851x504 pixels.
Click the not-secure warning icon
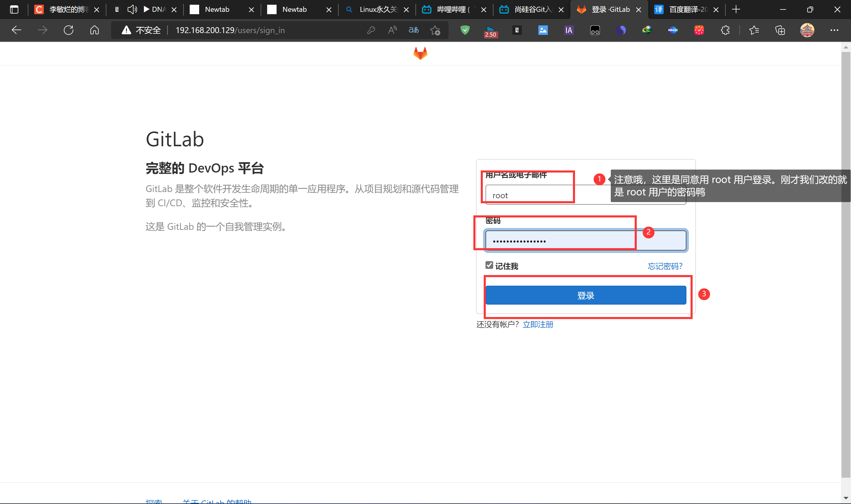click(x=126, y=30)
